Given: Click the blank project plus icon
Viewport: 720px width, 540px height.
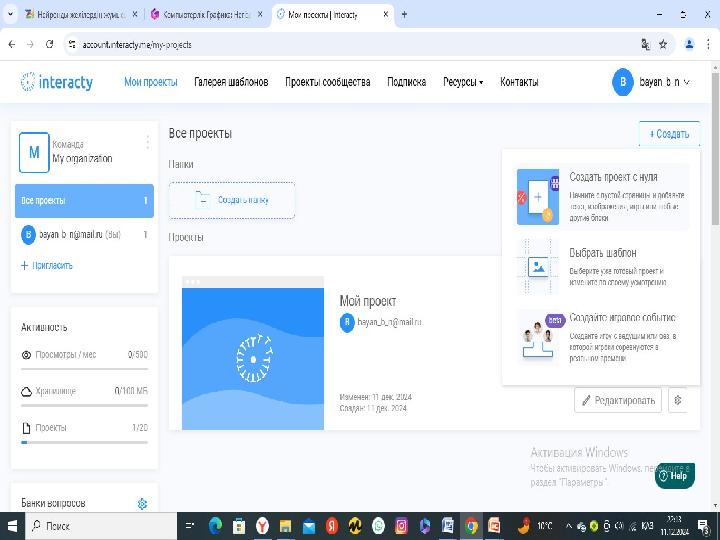Looking at the screenshot, I should tap(538, 197).
